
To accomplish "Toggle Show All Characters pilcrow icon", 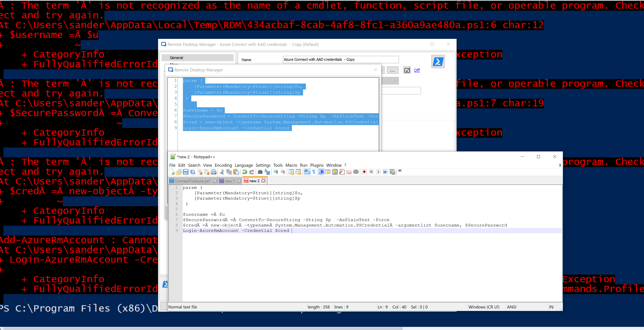I will (x=314, y=172).
